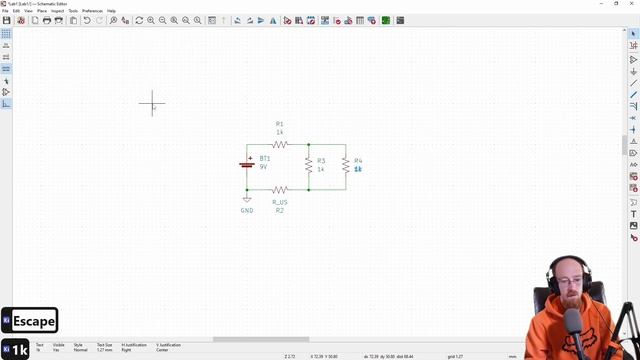Open the Help menu

pyautogui.click(x=111, y=11)
